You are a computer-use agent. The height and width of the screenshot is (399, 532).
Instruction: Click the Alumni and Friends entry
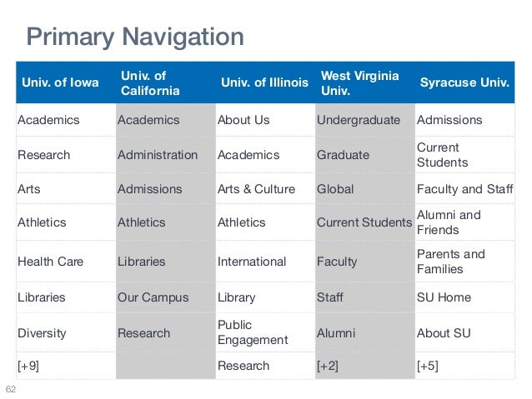pos(449,222)
